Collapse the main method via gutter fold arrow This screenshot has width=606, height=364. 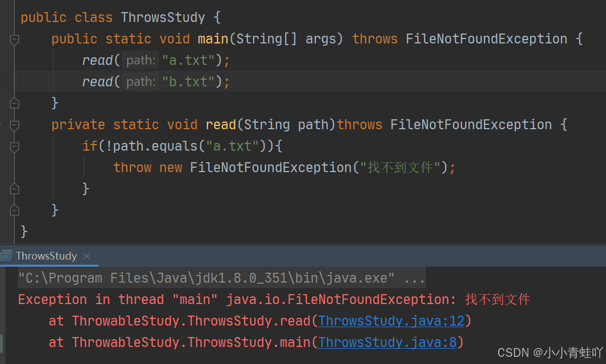click(x=14, y=39)
